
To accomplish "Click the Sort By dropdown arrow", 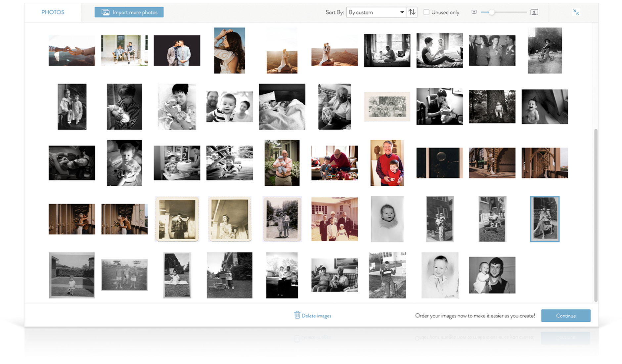I will [x=402, y=12].
